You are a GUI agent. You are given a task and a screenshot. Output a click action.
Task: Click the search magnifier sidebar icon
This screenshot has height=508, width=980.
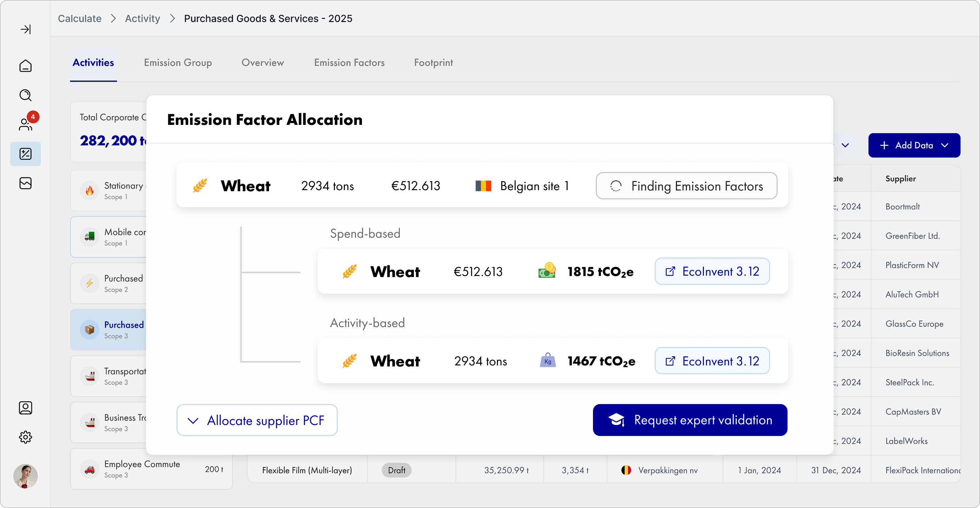point(26,95)
